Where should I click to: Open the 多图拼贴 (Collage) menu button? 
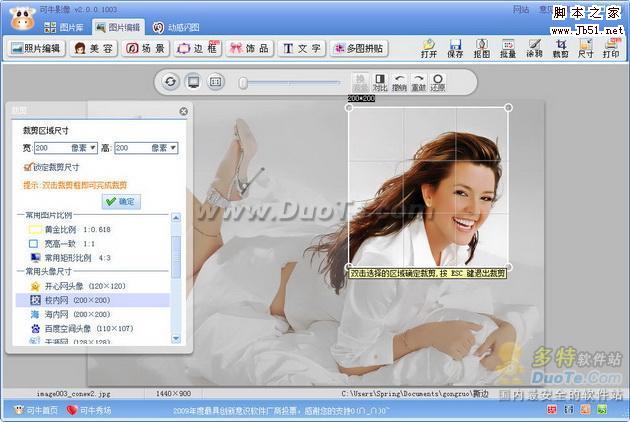click(x=359, y=48)
